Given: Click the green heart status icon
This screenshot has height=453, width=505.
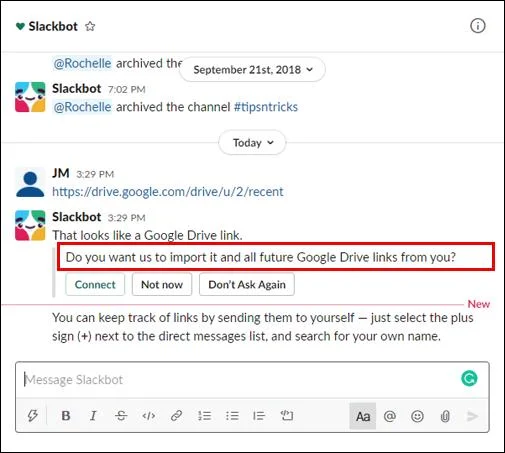Looking at the screenshot, I should (20, 26).
